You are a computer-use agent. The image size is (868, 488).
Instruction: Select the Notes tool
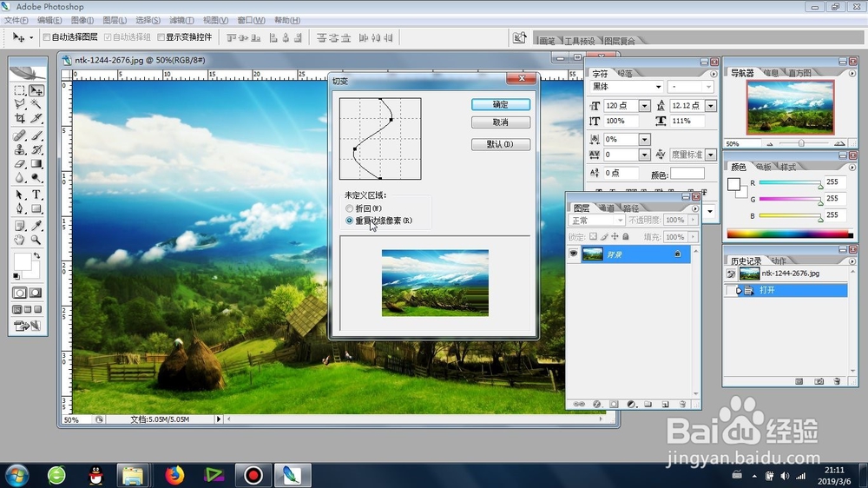click(20, 226)
